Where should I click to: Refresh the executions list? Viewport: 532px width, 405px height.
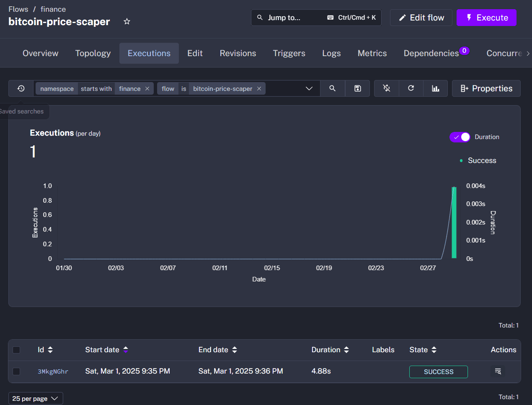pos(411,88)
